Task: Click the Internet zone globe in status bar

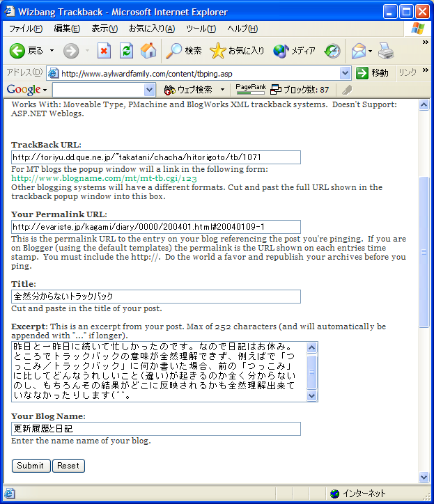Action: pos(335,494)
